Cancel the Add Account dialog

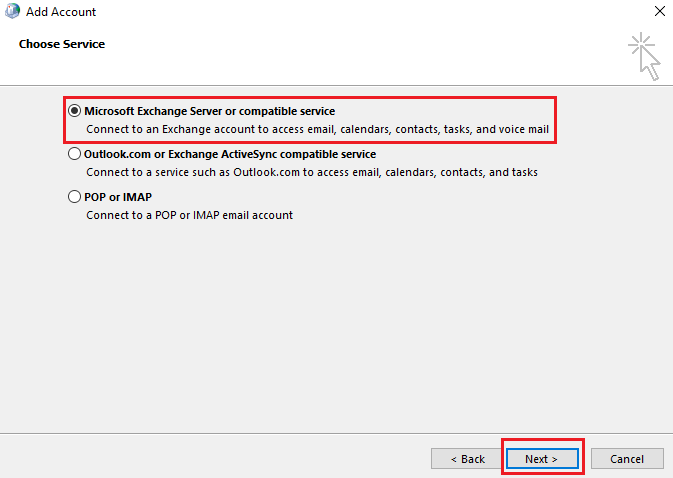coord(627,459)
